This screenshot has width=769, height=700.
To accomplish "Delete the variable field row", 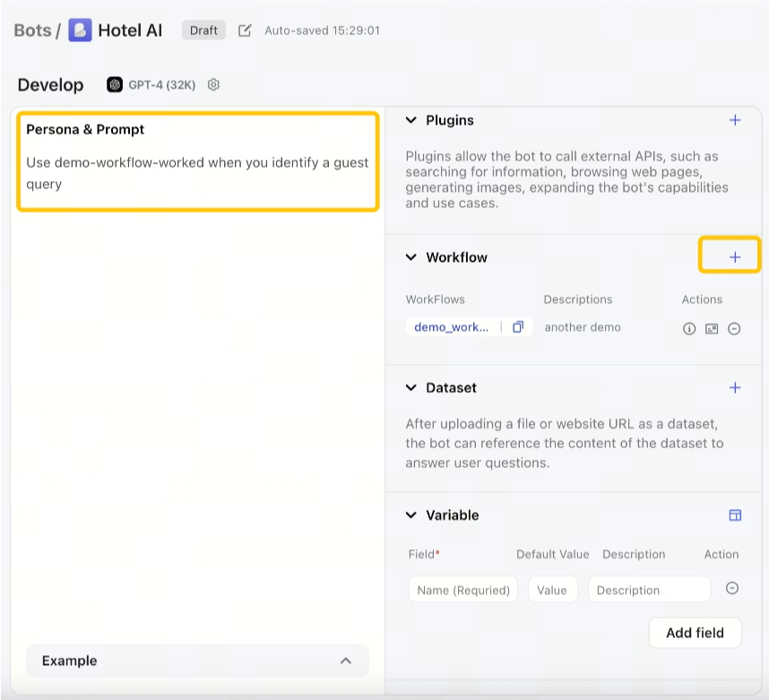I will click(x=732, y=589).
